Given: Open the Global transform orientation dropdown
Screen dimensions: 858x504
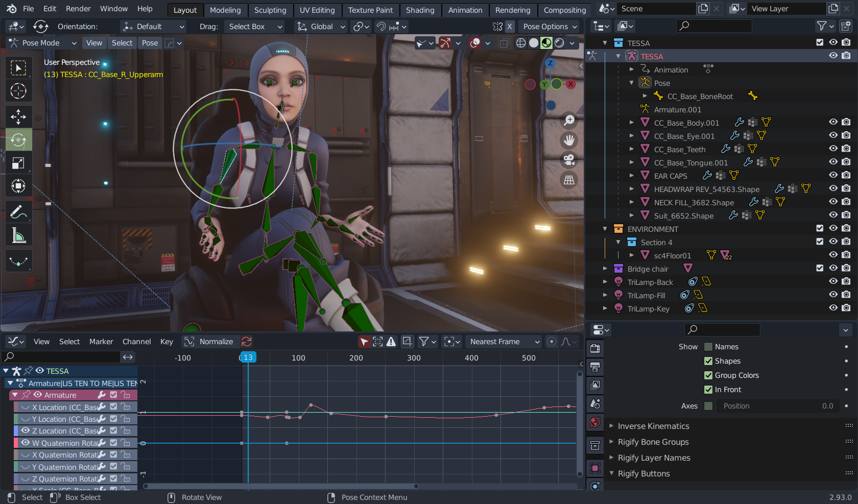Looking at the screenshot, I should coord(321,27).
